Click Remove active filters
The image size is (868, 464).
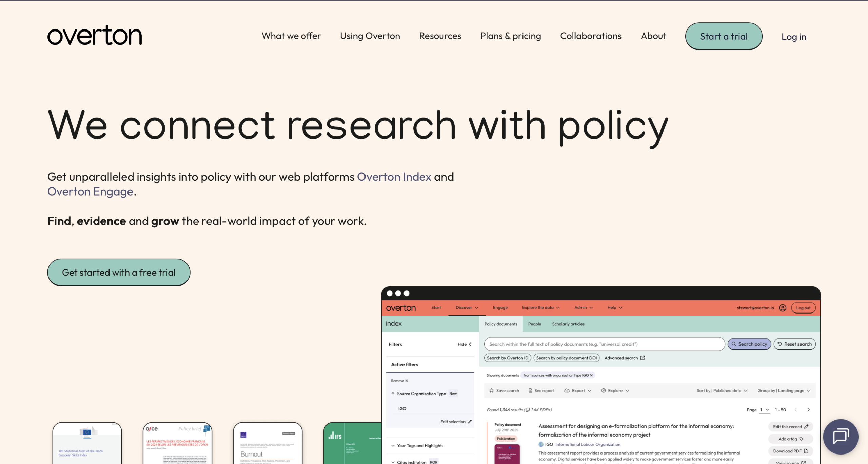(x=399, y=381)
